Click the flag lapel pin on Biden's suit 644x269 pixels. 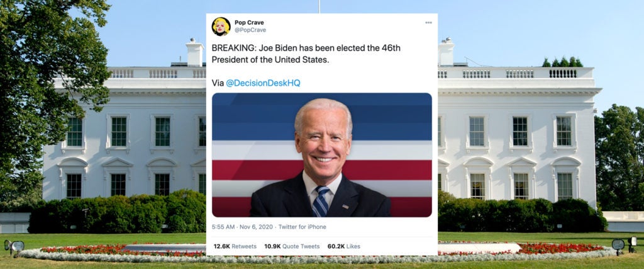(345, 207)
